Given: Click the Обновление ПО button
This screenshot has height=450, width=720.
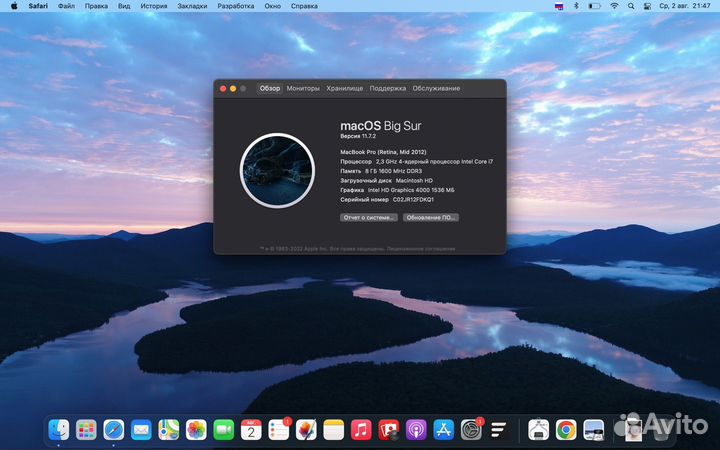Looking at the screenshot, I should click(x=431, y=218).
